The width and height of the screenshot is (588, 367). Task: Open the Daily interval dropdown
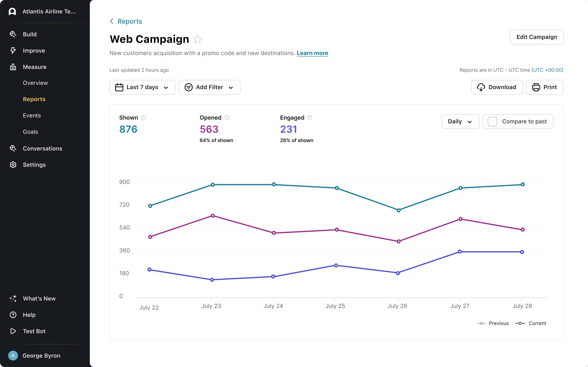click(460, 121)
